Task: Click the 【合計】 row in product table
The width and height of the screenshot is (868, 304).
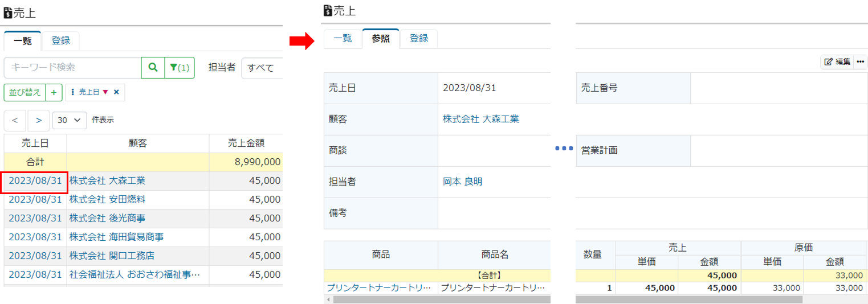Action: (x=437, y=276)
